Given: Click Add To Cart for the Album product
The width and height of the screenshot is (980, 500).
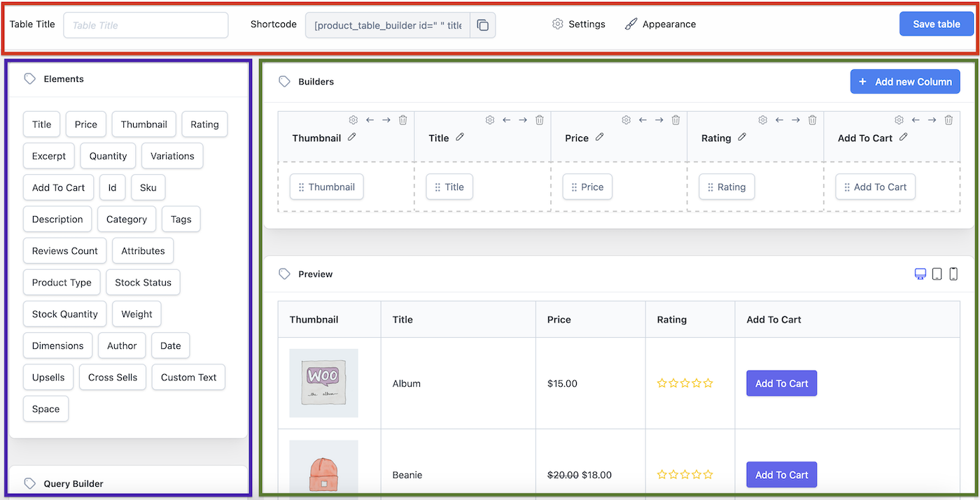Looking at the screenshot, I should [781, 383].
